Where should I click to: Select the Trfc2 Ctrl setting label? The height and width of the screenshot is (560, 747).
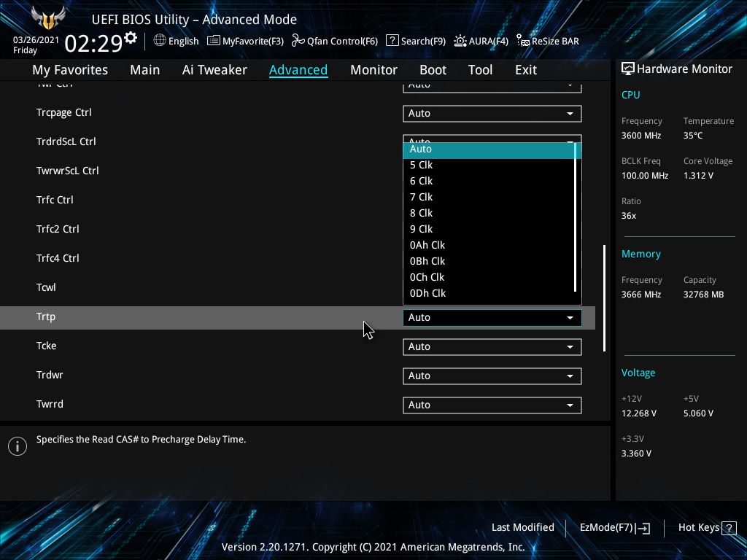click(x=58, y=229)
